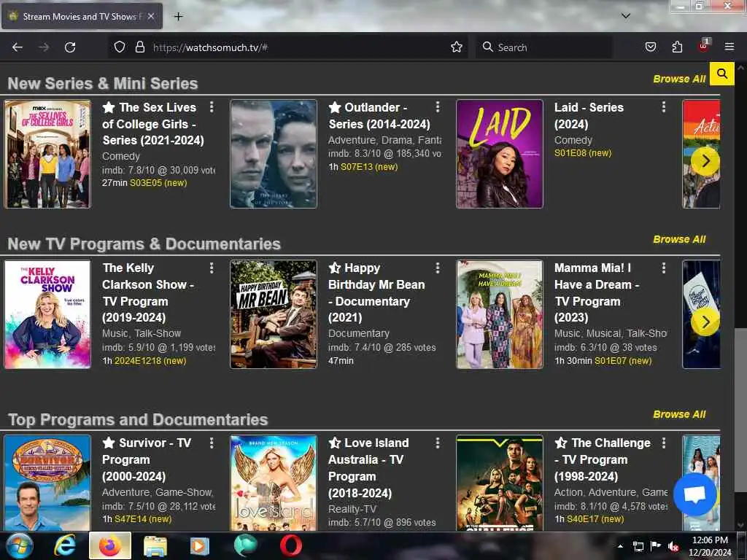Click the Challenge poster image
The width and height of the screenshot is (747, 560).
point(499,483)
